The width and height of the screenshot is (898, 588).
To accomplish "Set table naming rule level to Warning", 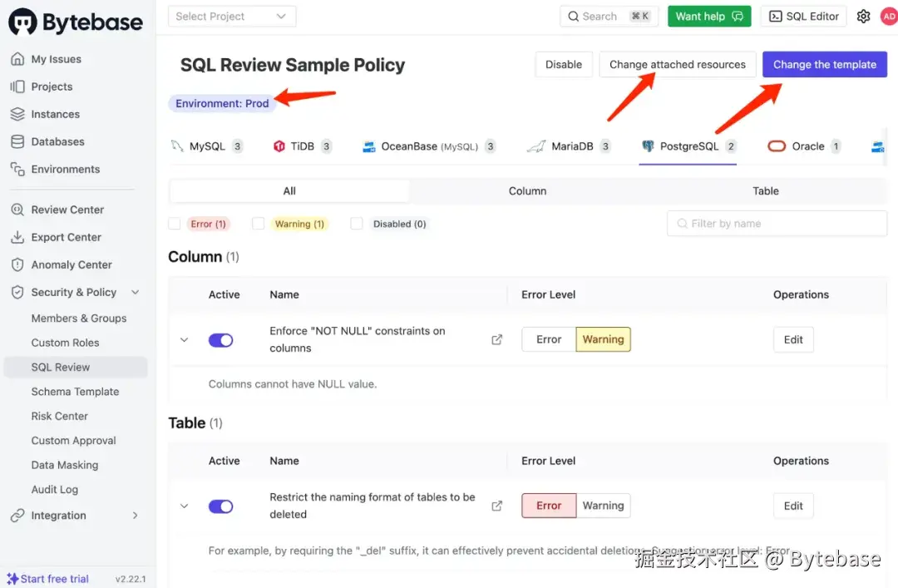I will coord(603,506).
